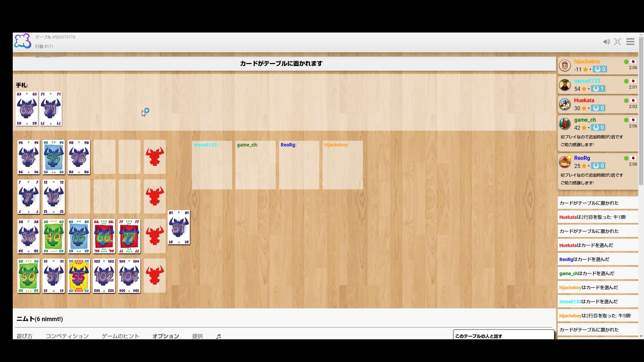Click hijackeboy's star score icon
The image size is (644, 362).
[x=585, y=69]
